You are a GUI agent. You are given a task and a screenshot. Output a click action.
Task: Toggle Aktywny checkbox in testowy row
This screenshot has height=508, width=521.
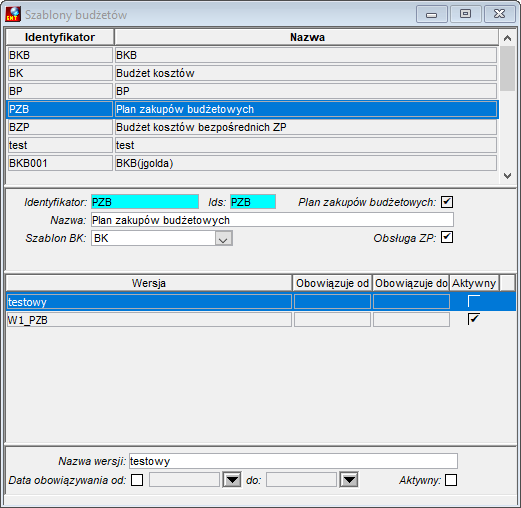[x=474, y=301]
